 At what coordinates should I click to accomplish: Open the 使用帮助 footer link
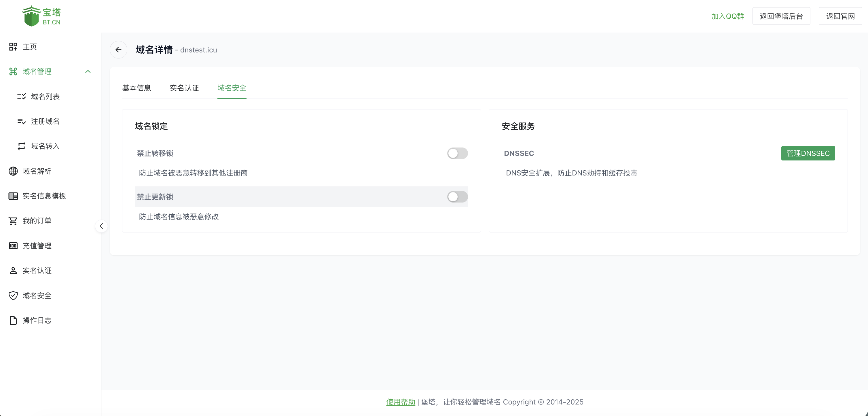click(400, 402)
